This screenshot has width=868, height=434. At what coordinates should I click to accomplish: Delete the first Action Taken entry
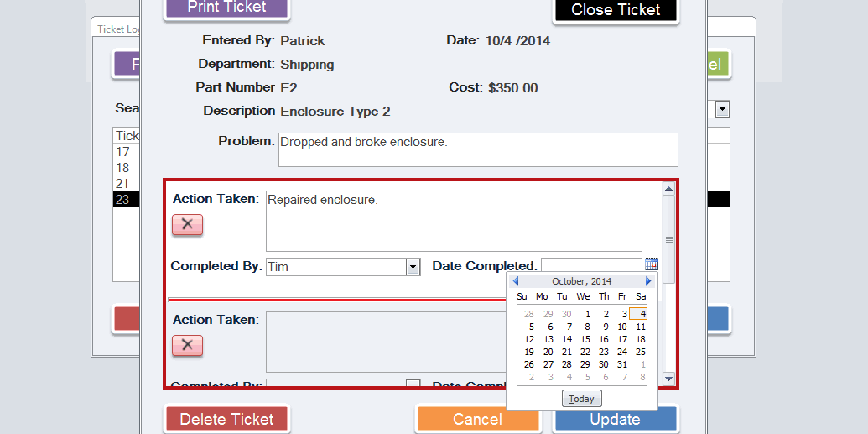pos(187,224)
